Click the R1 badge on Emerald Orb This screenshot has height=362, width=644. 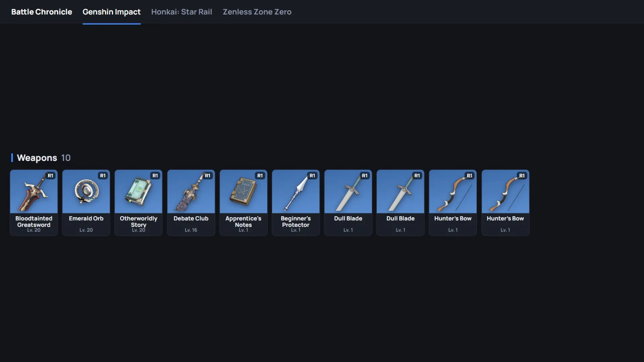pos(103,176)
